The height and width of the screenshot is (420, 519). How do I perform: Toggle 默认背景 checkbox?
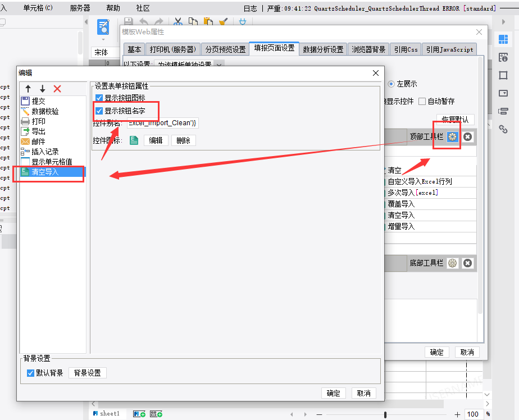pyautogui.click(x=30, y=373)
